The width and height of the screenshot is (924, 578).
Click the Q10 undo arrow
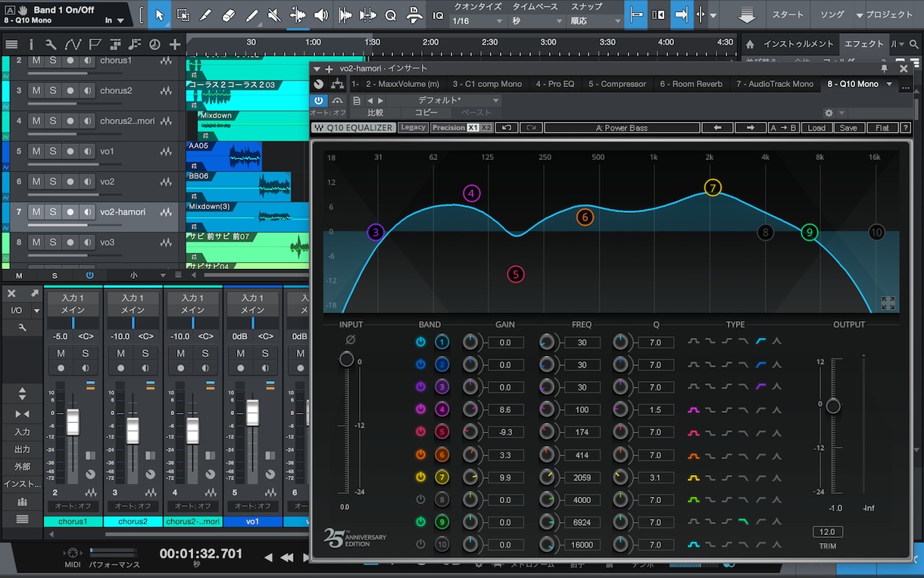tap(506, 128)
